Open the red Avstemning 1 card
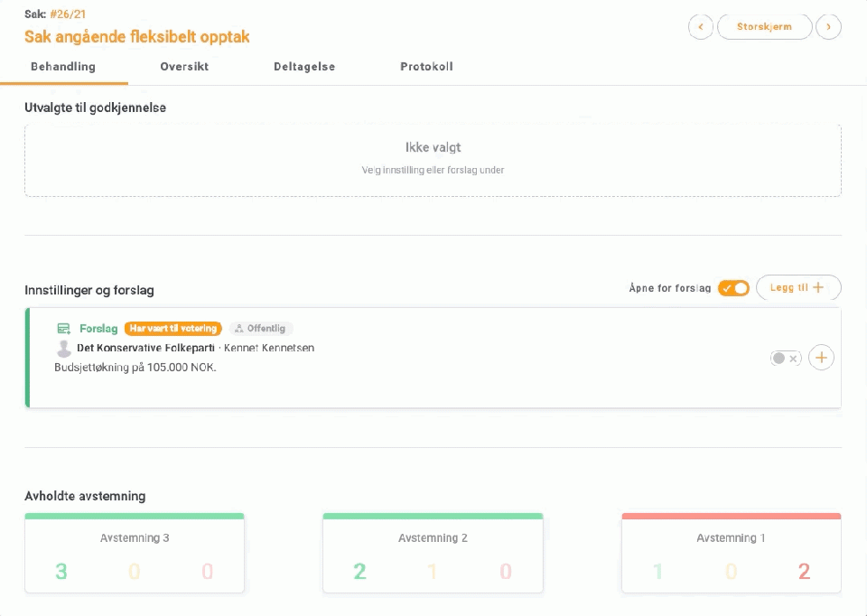867x616 pixels. [x=731, y=554]
